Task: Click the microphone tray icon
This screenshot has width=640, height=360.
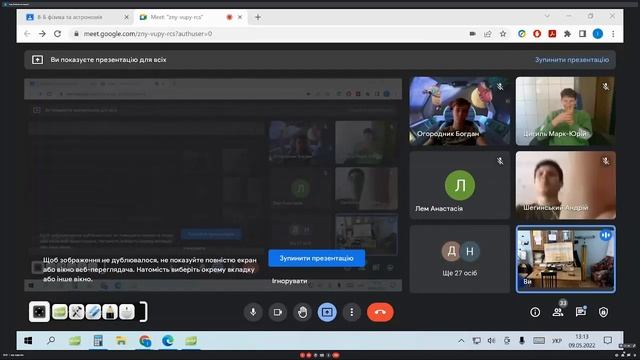Action: pos(522,341)
